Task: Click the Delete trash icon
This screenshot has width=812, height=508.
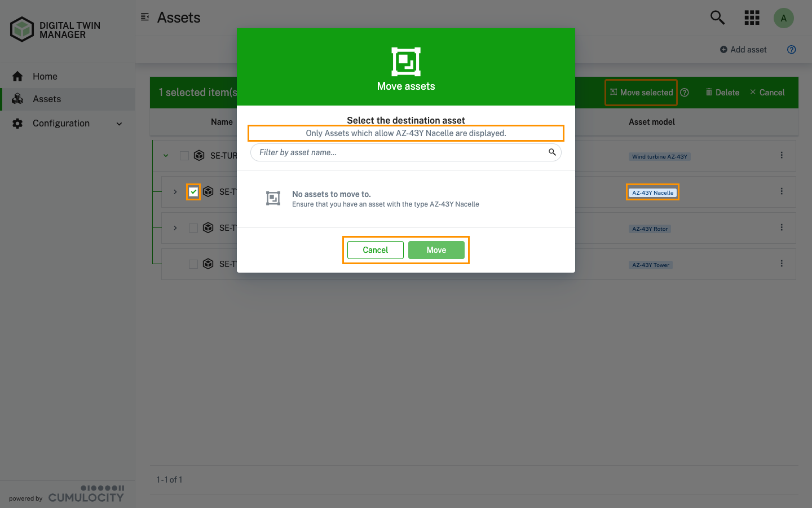Action: (x=710, y=93)
